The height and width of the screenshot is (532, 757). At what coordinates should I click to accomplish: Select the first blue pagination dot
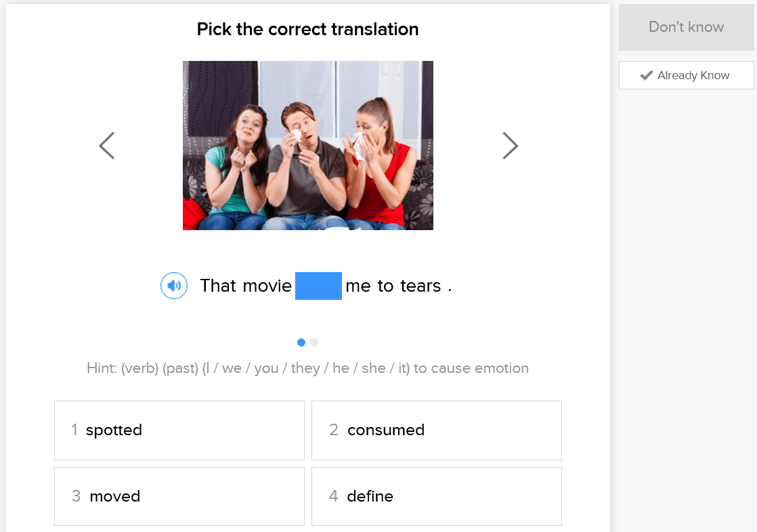(x=301, y=342)
